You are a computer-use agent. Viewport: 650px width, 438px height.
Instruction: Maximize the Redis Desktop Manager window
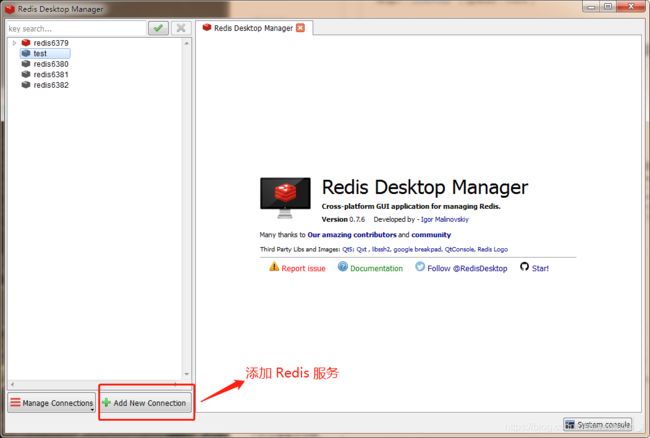click(608, 7)
